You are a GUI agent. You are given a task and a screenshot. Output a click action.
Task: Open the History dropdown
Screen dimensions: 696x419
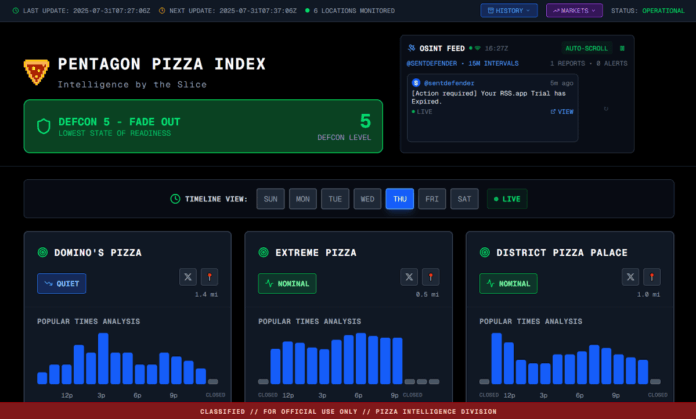point(509,10)
